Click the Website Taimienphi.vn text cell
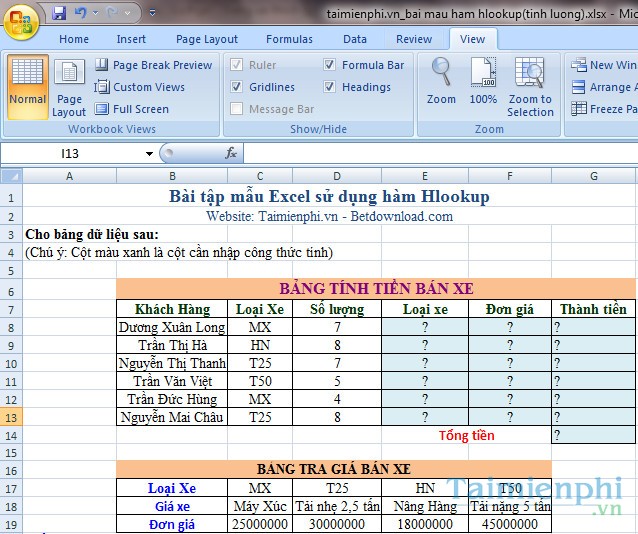Viewport: 638px width, 534px height. [x=329, y=216]
